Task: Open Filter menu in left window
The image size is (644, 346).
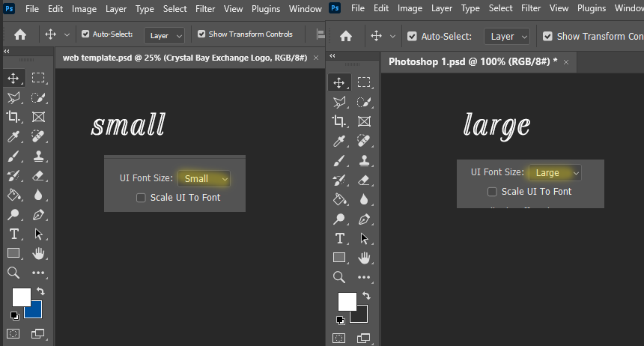Action: pos(205,9)
